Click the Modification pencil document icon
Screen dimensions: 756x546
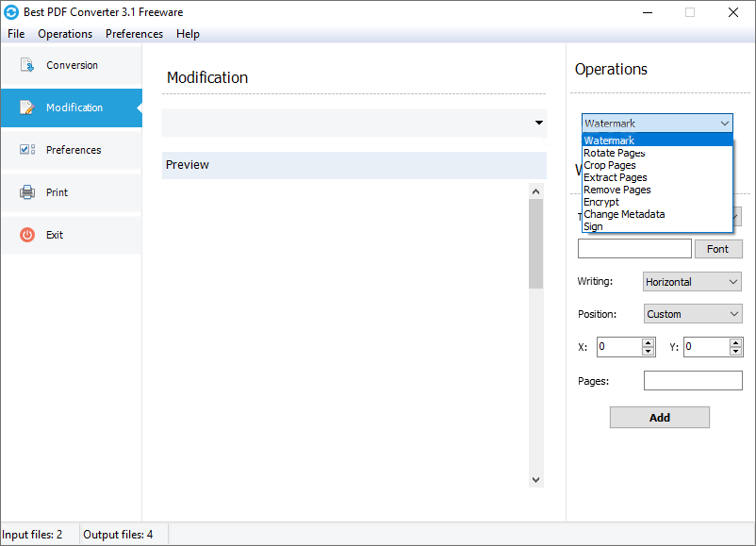pos(27,108)
